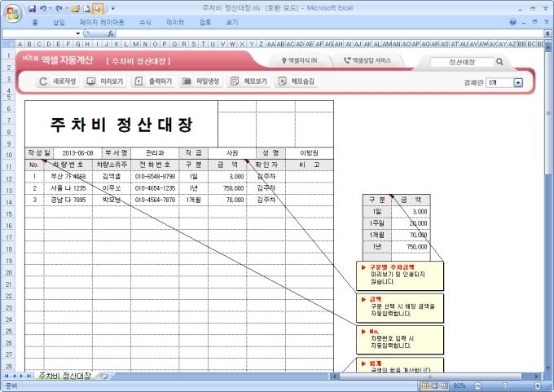Switch to Page Layout view icon
554x392 pixels.
pyautogui.click(x=435, y=385)
